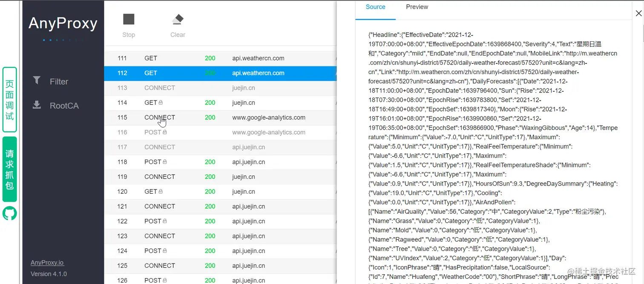Click the AnyProxy logo title
Screen dimensions: 644x284
coord(63,23)
